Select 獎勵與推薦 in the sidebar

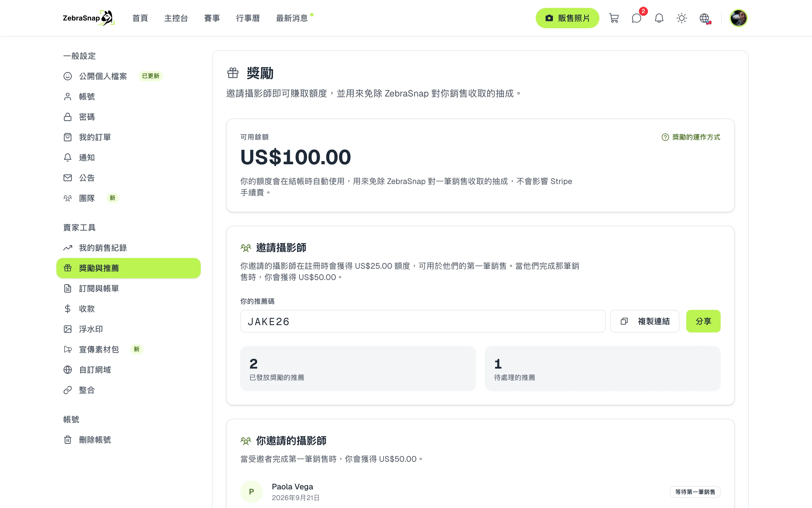(x=129, y=268)
